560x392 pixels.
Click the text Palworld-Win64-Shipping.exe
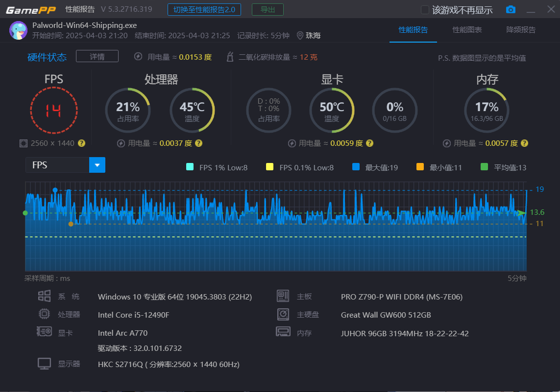point(85,25)
